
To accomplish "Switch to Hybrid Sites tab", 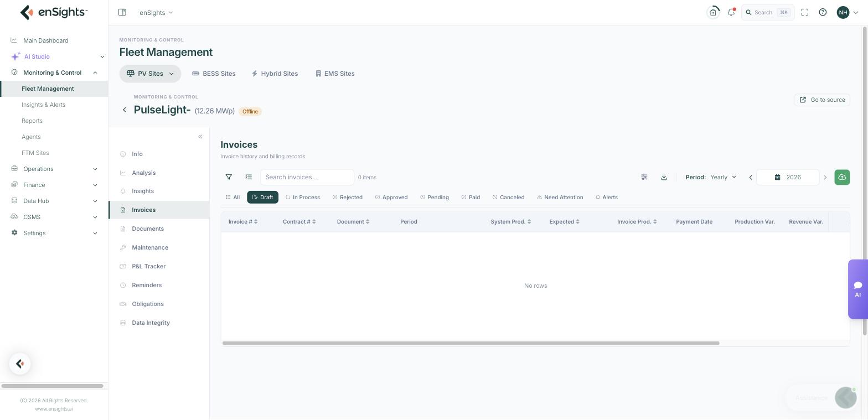I will [x=275, y=74].
